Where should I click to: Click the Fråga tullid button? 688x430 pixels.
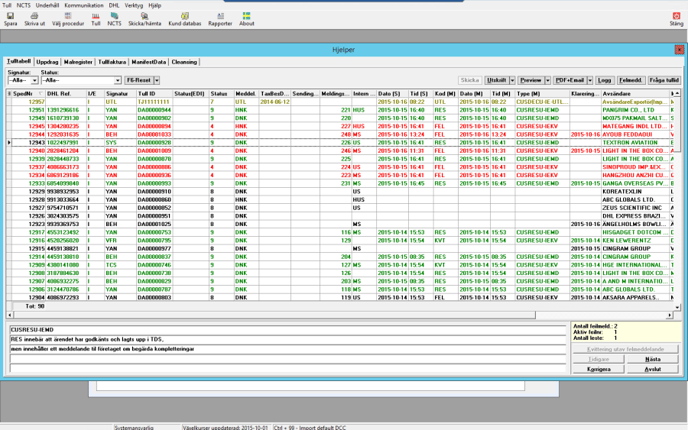664,80
